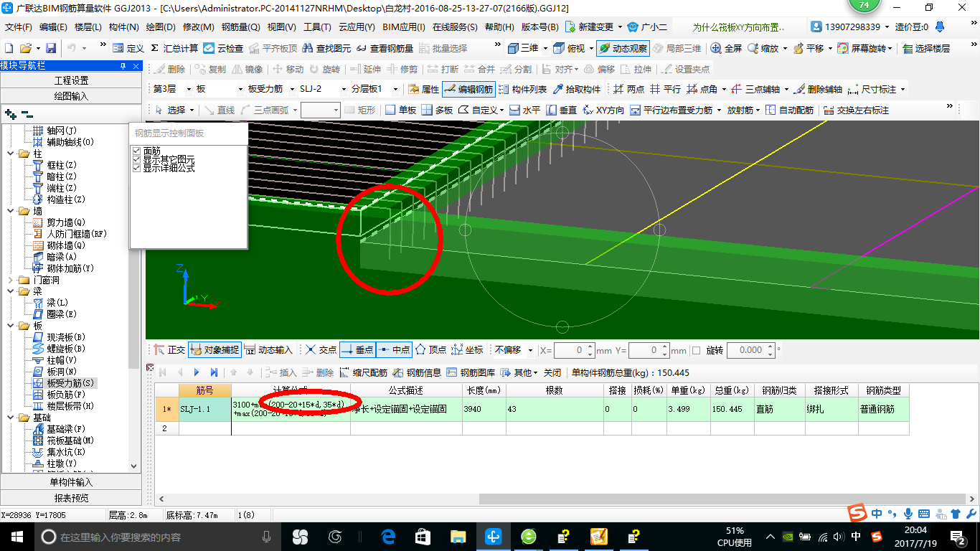980x551 pixels.
Task: Open the 选择 tool dropdown arrow
Action: (x=193, y=110)
